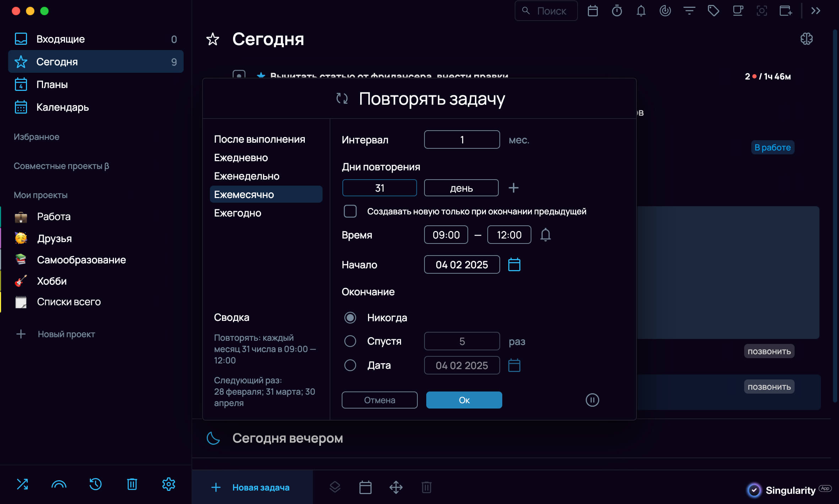Image resolution: width=839 pixels, height=504 pixels.
Task: Click Новая задача button
Action: point(252,487)
